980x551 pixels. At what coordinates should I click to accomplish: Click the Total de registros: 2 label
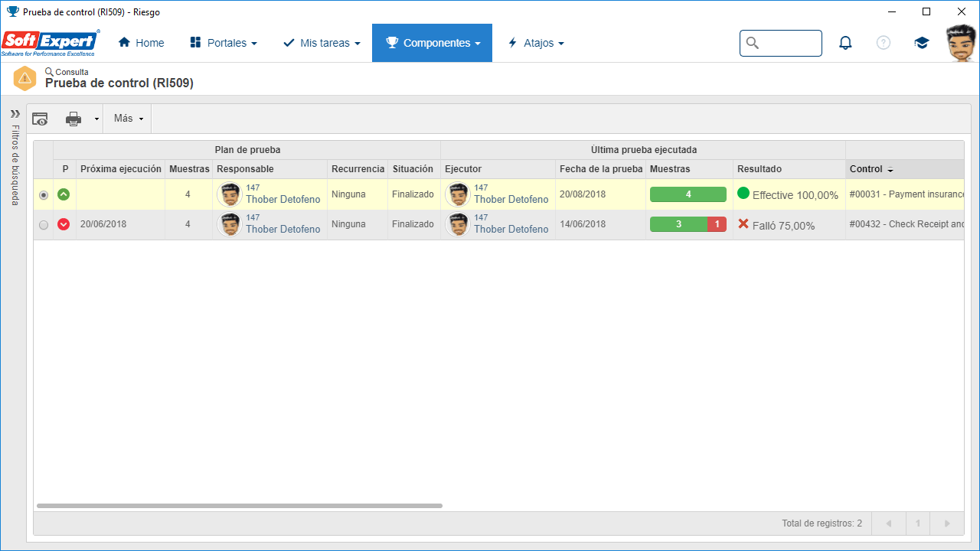pos(822,523)
